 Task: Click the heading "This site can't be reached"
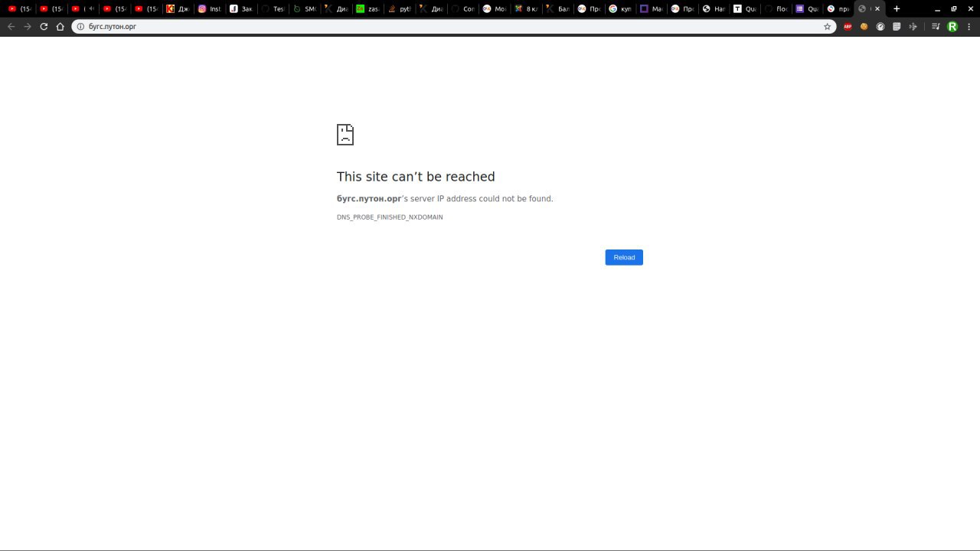[416, 177]
